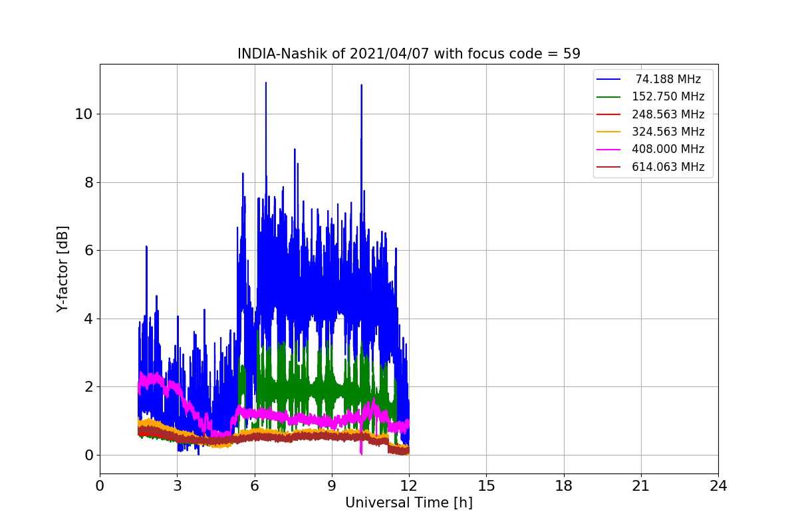Click the brown legend line for 614.063 MHz

pyautogui.click(x=608, y=167)
